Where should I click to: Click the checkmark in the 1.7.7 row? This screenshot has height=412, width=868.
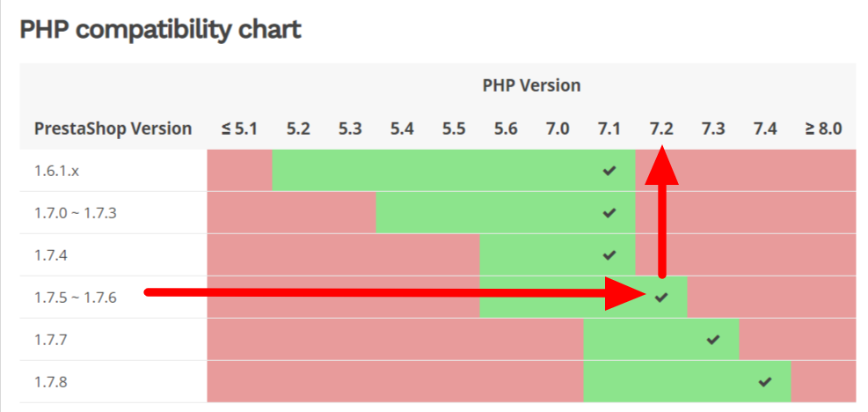pos(713,339)
